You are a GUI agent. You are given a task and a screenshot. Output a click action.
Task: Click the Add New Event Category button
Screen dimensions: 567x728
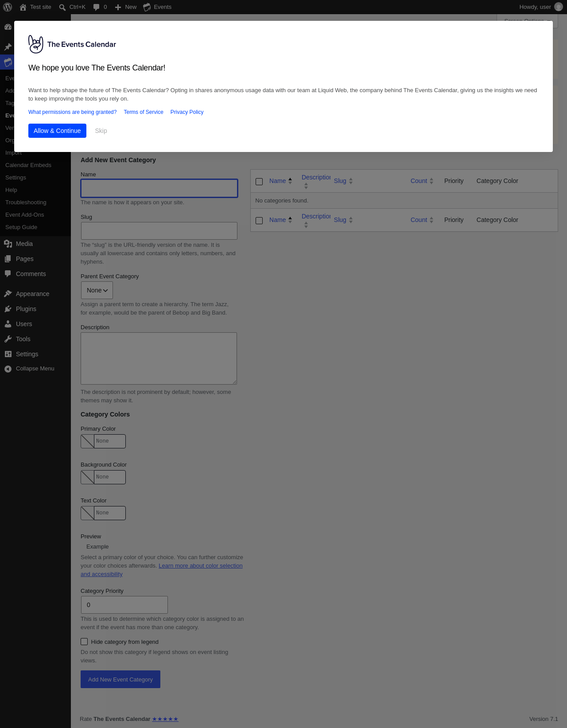click(120, 679)
